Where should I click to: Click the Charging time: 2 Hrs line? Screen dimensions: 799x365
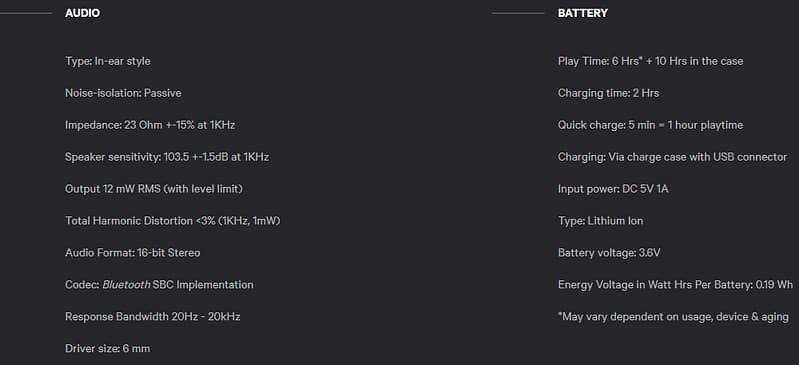[x=608, y=93]
